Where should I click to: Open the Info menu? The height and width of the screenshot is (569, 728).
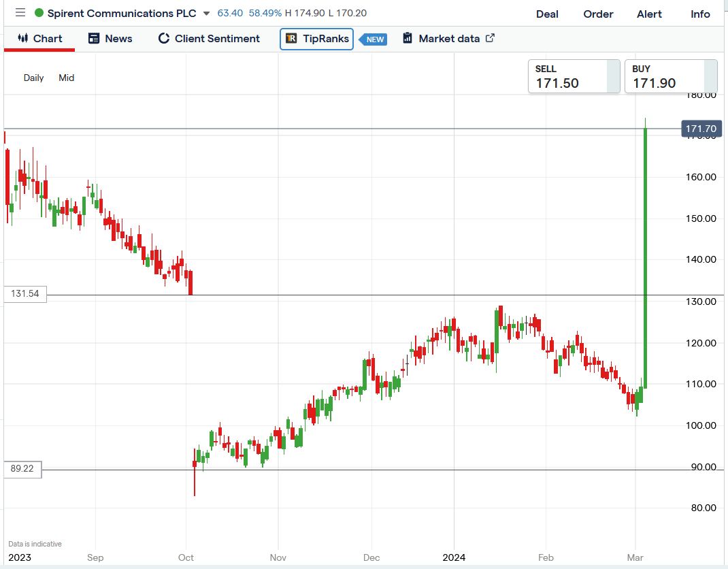(700, 14)
